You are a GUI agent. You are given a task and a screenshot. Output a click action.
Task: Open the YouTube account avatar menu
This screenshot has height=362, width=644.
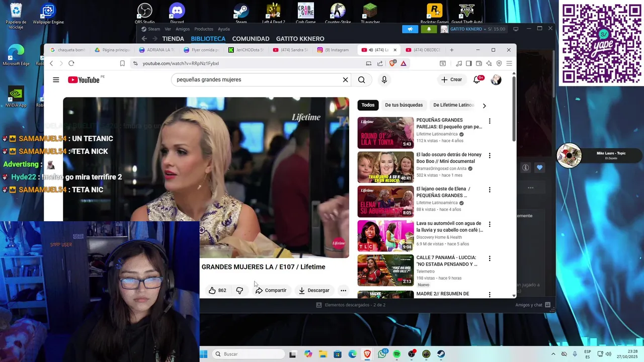click(x=496, y=79)
